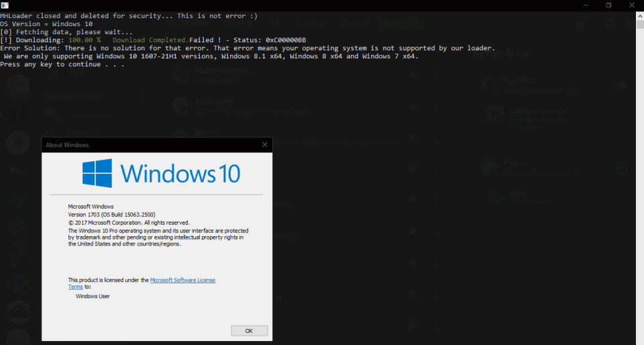Click the 'OS Version = Windows 10' line

click(46, 23)
